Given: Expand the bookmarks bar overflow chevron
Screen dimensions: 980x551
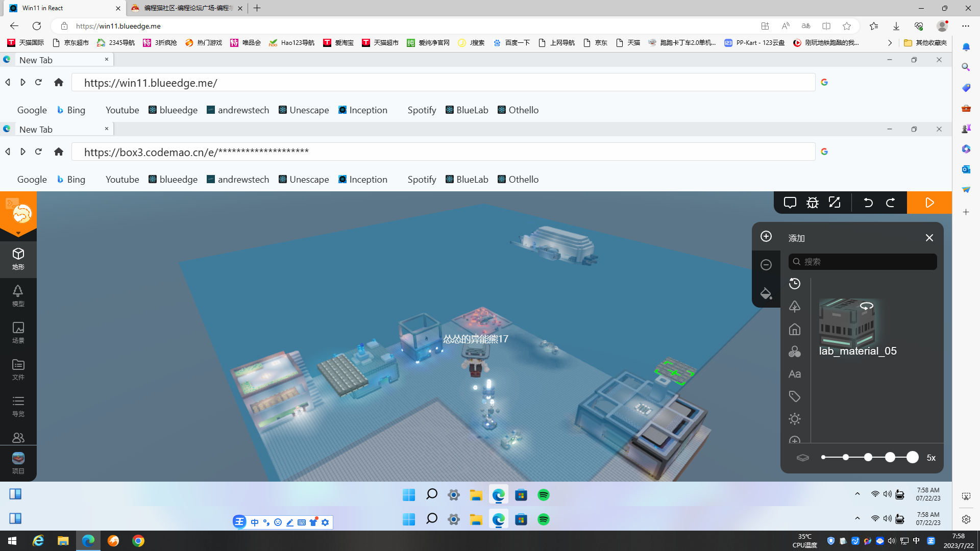Looking at the screenshot, I should tap(890, 43).
